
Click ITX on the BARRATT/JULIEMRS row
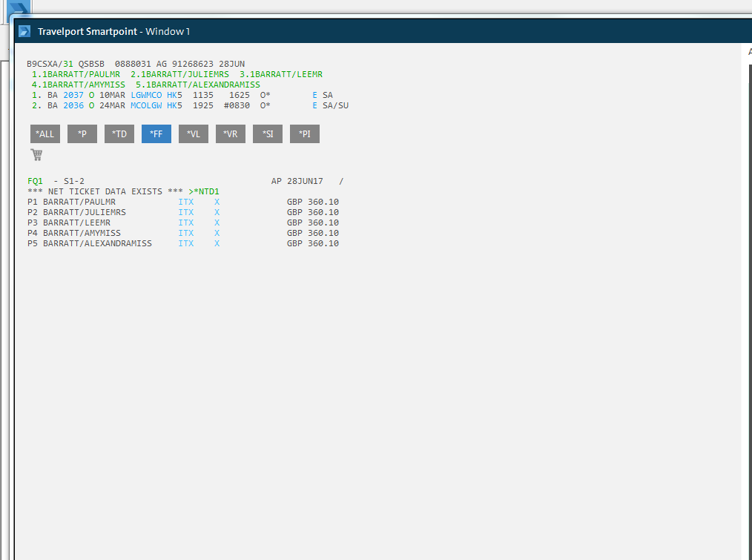click(186, 212)
